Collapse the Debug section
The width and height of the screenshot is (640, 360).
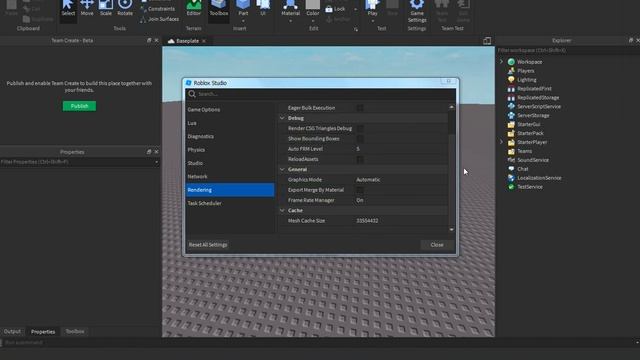click(x=282, y=118)
